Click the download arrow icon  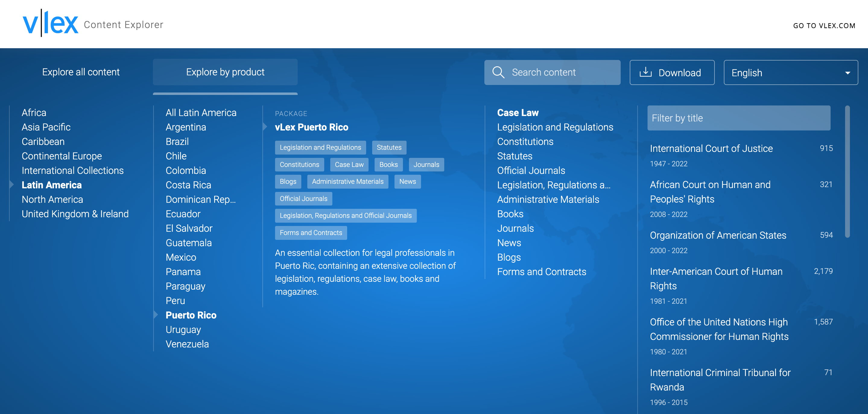click(x=645, y=72)
